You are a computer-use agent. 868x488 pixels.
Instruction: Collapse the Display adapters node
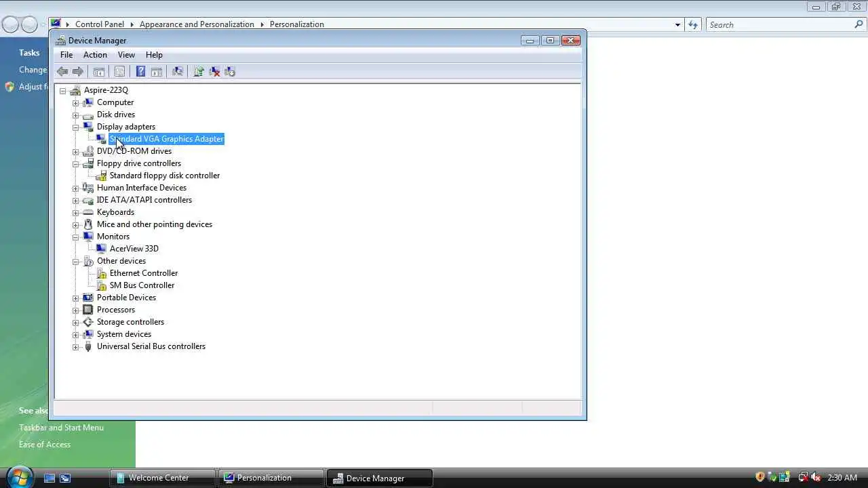point(76,127)
